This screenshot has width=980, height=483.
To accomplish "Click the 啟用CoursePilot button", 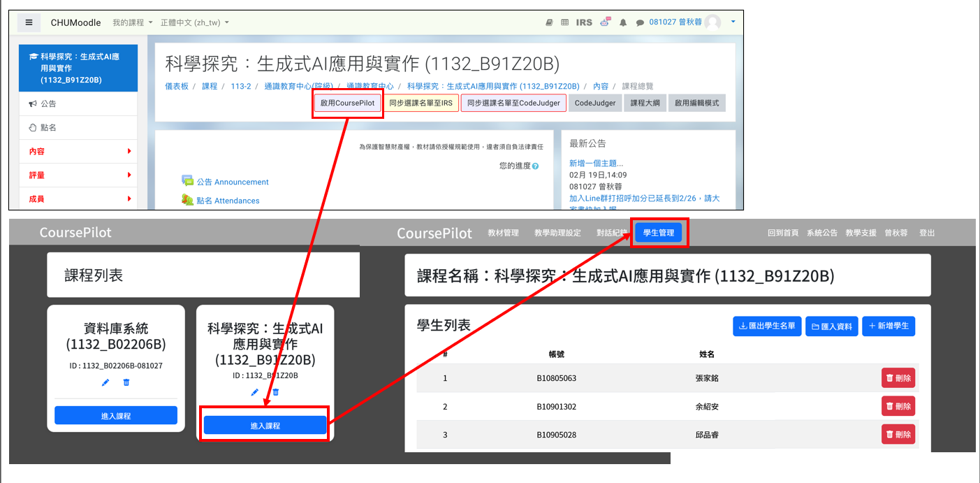I will pyautogui.click(x=347, y=103).
